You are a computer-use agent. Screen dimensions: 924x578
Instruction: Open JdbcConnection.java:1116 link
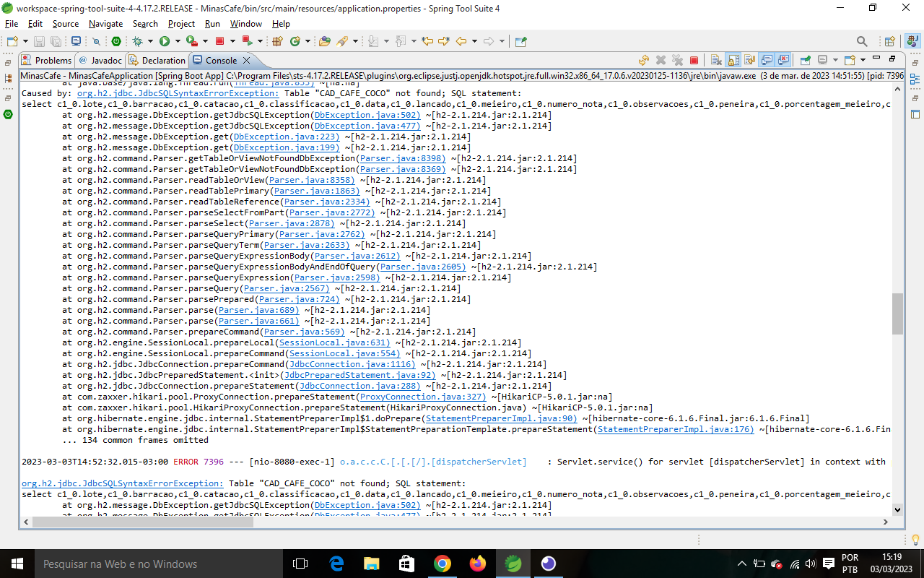coord(352,364)
